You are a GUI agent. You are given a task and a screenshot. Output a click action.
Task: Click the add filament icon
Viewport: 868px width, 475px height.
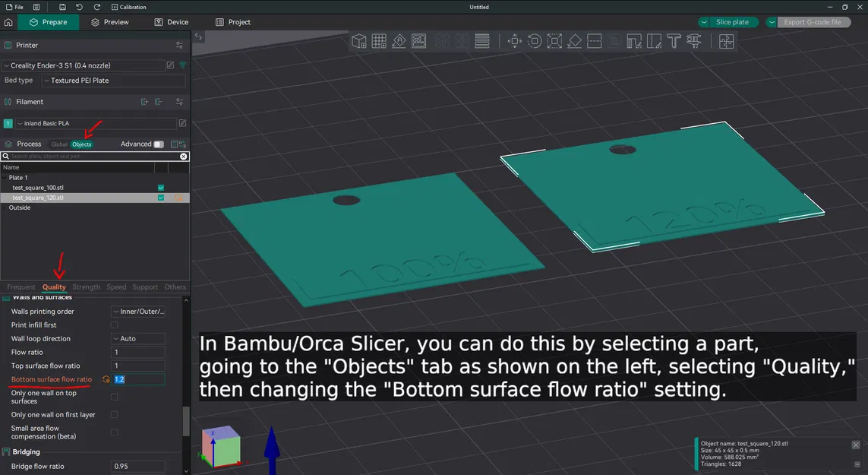(144, 101)
